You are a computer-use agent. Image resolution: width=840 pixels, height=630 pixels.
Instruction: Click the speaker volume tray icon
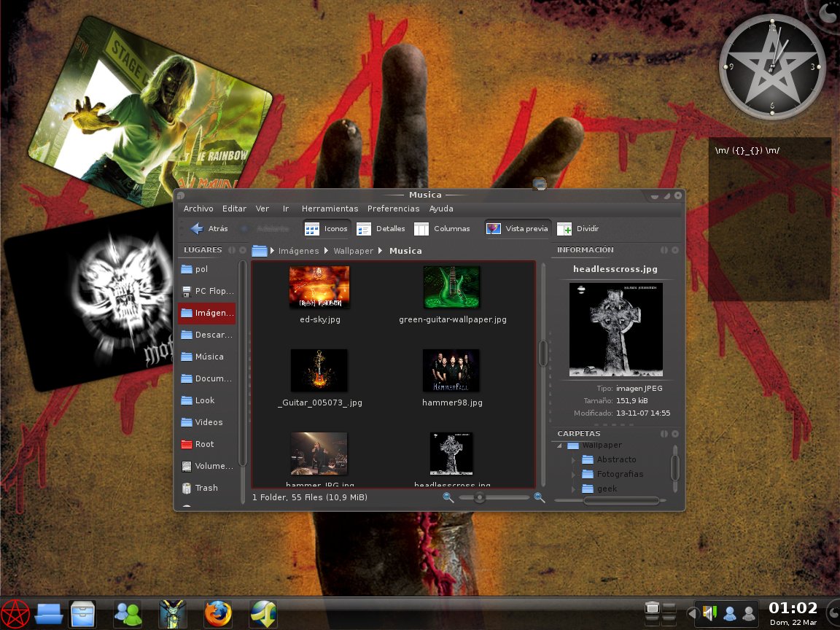click(x=709, y=612)
